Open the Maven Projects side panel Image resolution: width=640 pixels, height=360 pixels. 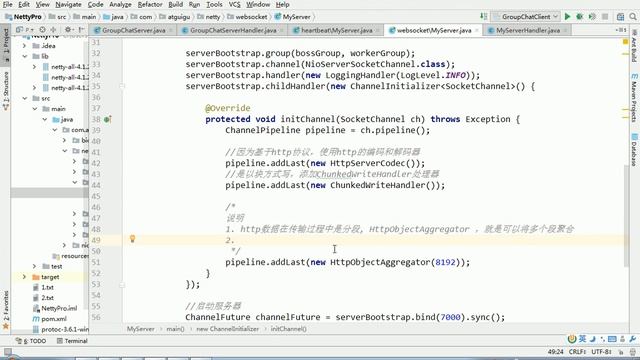[x=634, y=98]
